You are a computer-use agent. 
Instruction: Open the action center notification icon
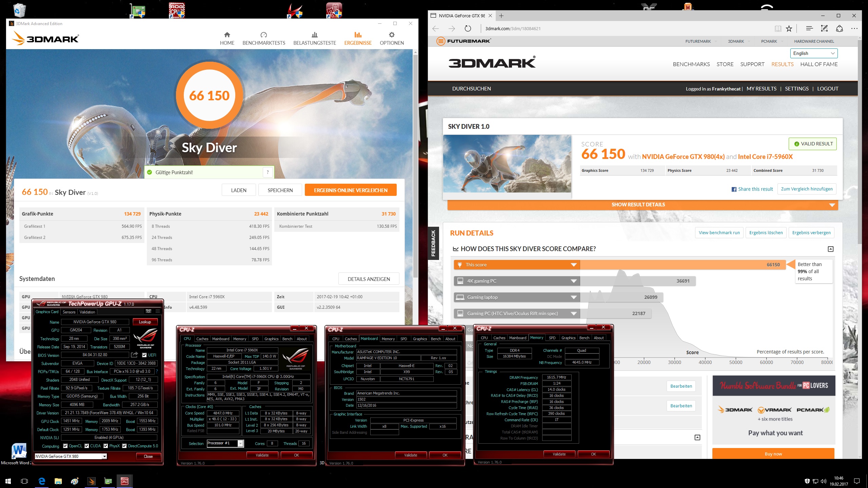point(857,481)
